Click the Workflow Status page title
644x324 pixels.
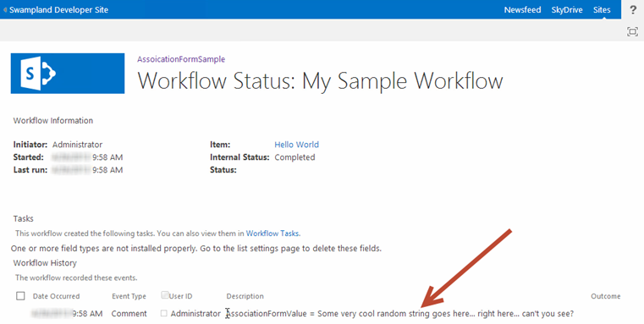(x=320, y=80)
